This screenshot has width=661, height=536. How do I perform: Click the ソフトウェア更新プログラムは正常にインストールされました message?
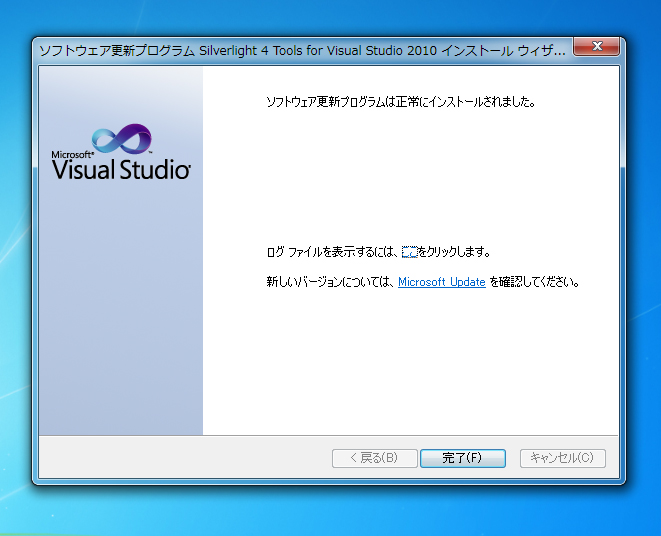click(x=401, y=102)
